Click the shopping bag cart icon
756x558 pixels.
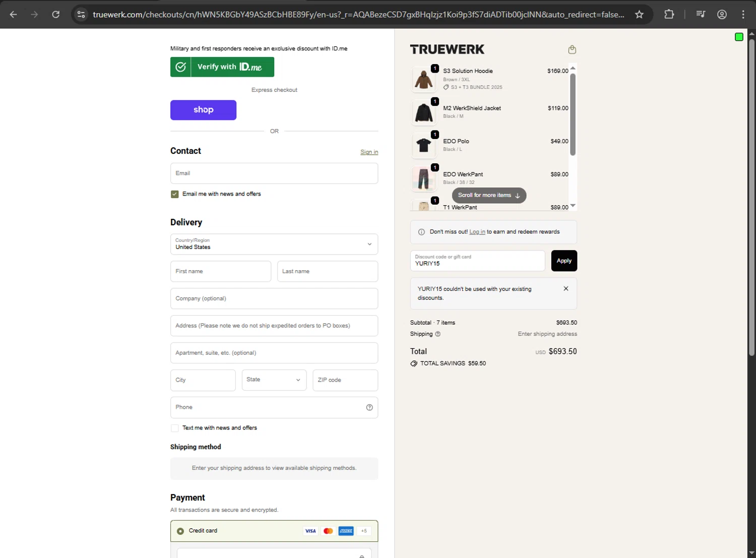pyautogui.click(x=572, y=49)
